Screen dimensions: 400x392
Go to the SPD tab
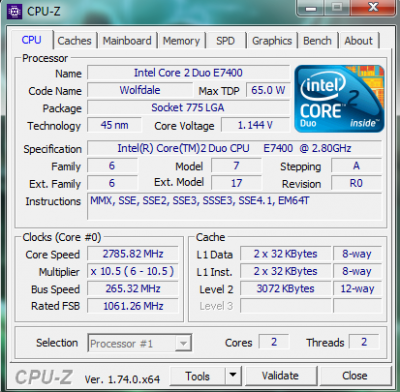pyautogui.click(x=225, y=41)
